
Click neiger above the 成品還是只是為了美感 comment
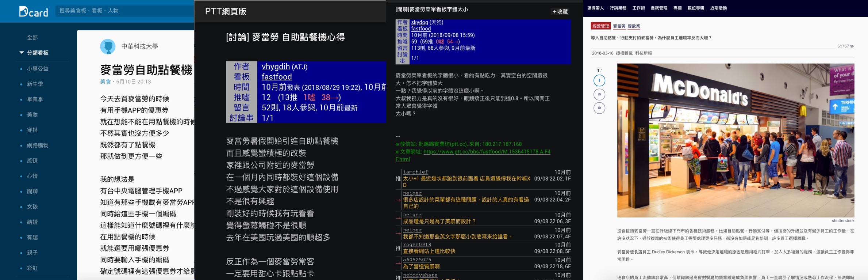tap(412, 215)
